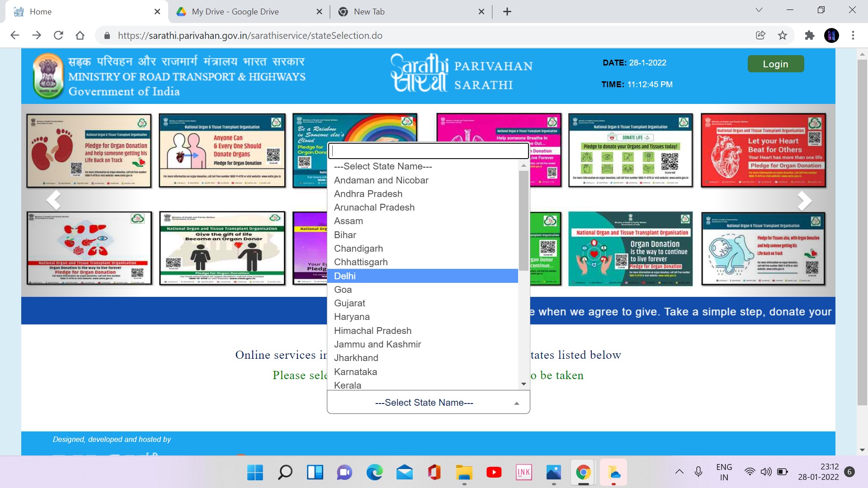868x488 pixels.
Task: Advance carousel with right arrow
Action: click(804, 201)
